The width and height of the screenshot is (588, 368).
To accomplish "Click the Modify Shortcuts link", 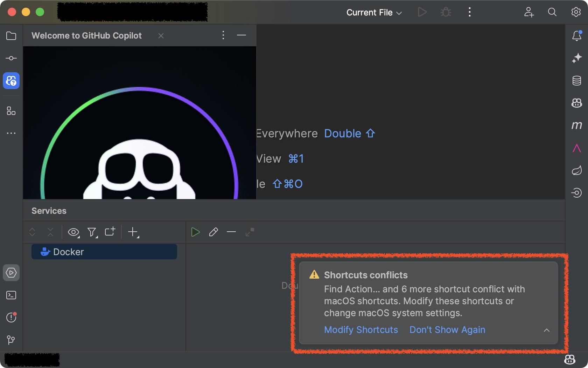I will point(361,330).
